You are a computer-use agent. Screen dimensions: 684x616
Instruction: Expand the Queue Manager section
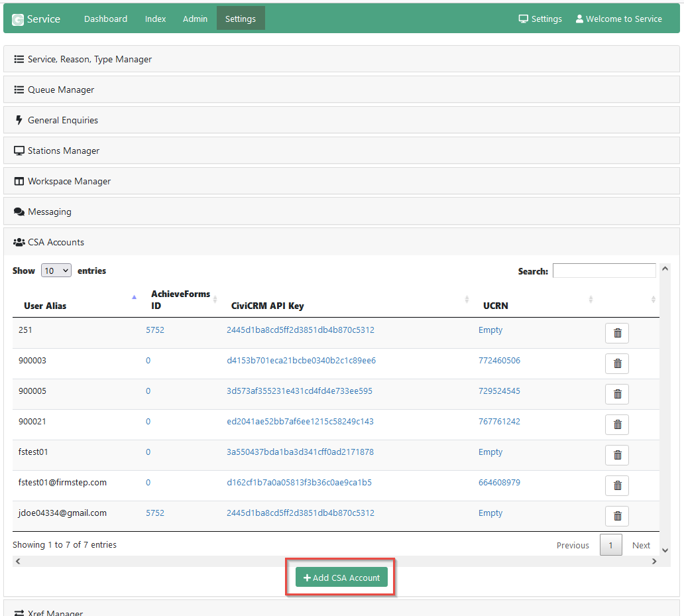(341, 90)
